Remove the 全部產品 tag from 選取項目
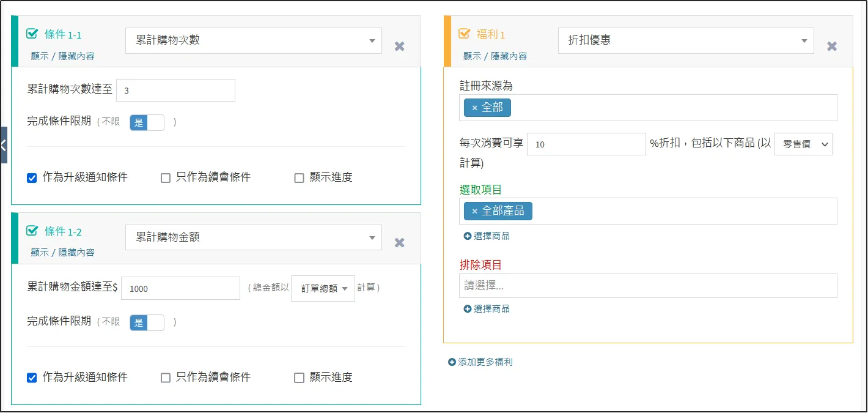868x413 pixels. [x=474, y=211]
